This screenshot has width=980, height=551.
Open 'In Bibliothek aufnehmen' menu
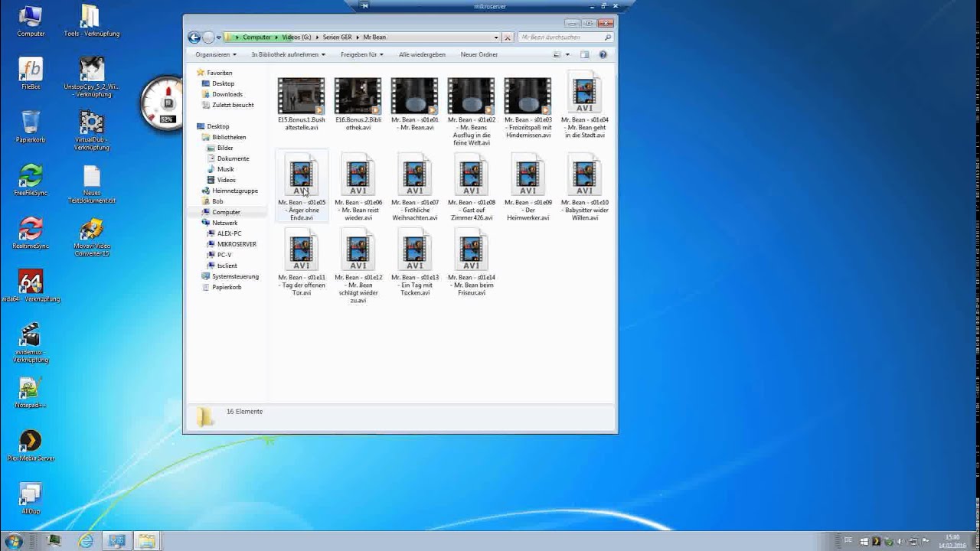coord(288,54)
